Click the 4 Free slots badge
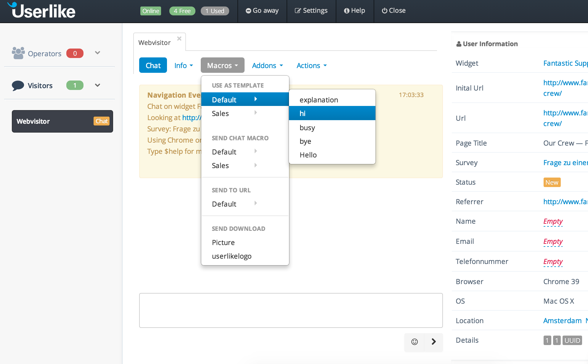 tap(182, 11)
